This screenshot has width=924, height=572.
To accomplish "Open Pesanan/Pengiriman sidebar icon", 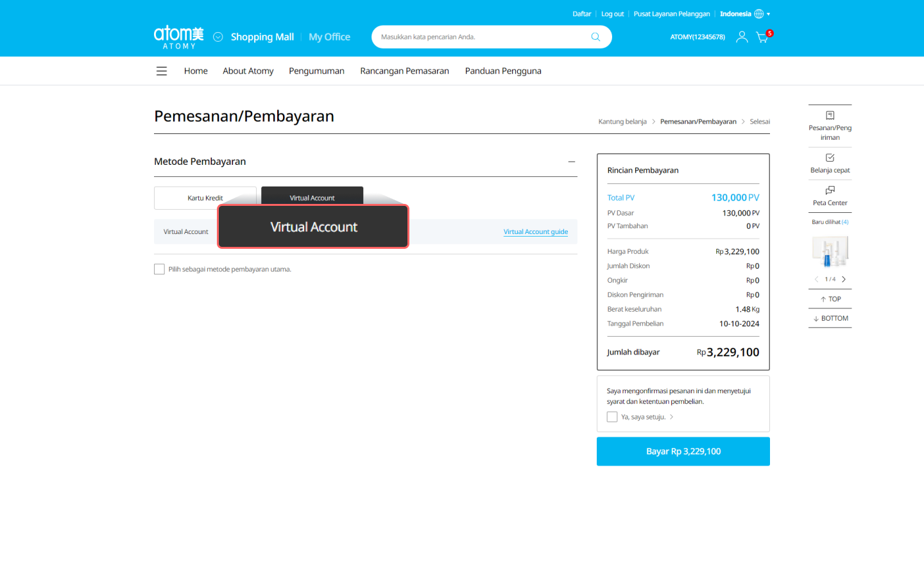I will point(830,116).
